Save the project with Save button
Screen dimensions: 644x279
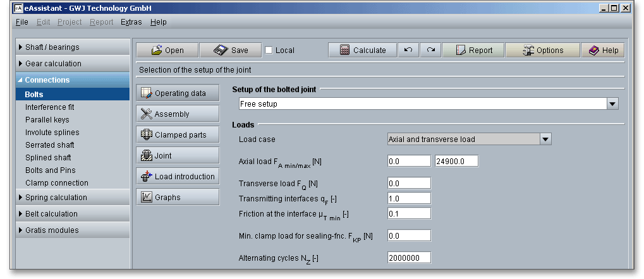[x=230, y=50]
